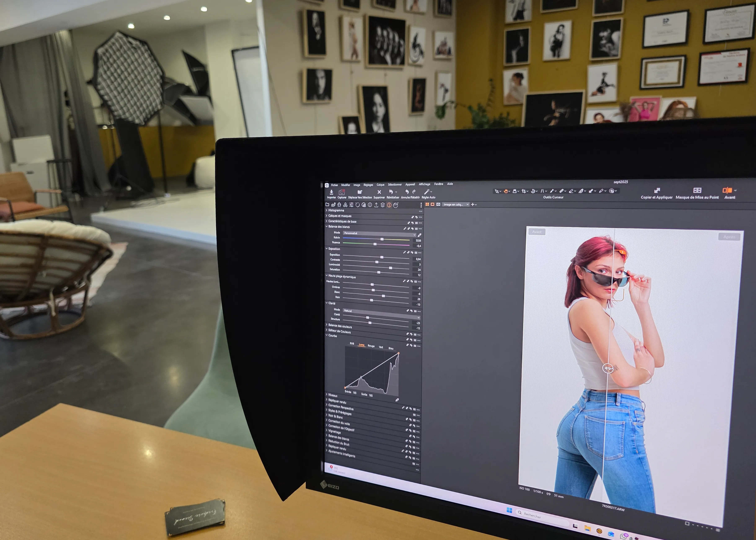Toggle the Avant before/after view
The height and width of the screenshot is (540, 756).
pos(727,191)
